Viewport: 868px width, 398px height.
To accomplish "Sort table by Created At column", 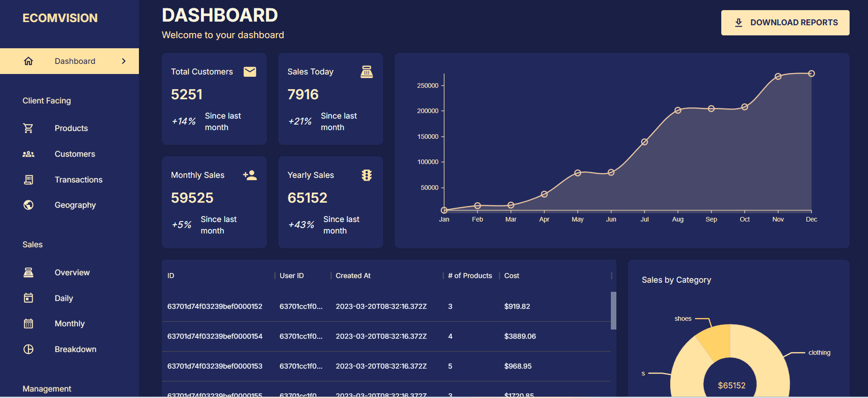I will pyautogui.click(x=386, y=276).
